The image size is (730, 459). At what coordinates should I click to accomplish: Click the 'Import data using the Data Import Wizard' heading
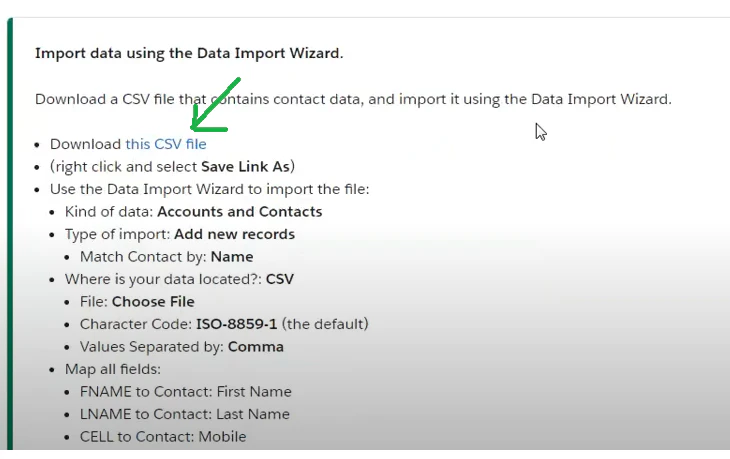coord(189,54)
